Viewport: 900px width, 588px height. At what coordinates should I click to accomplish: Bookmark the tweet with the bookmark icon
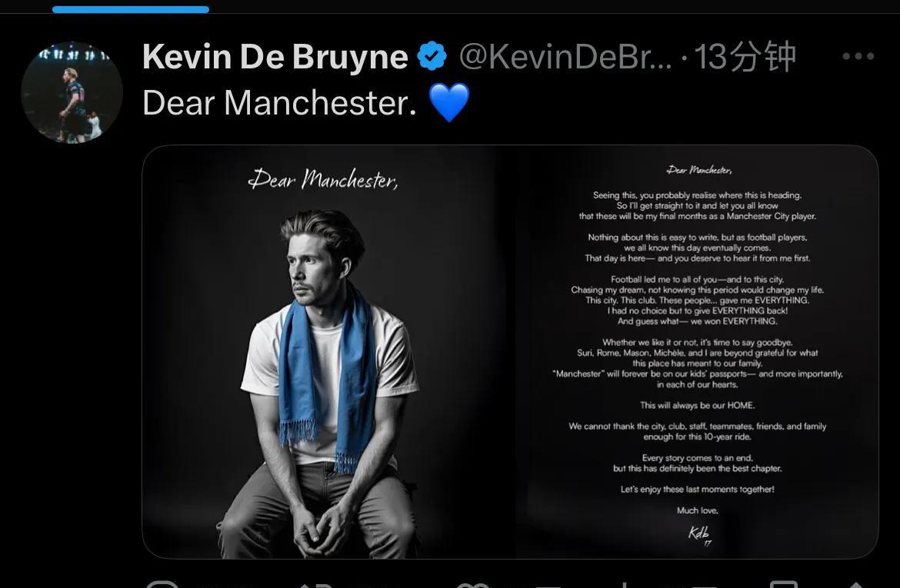pos(783,584)
